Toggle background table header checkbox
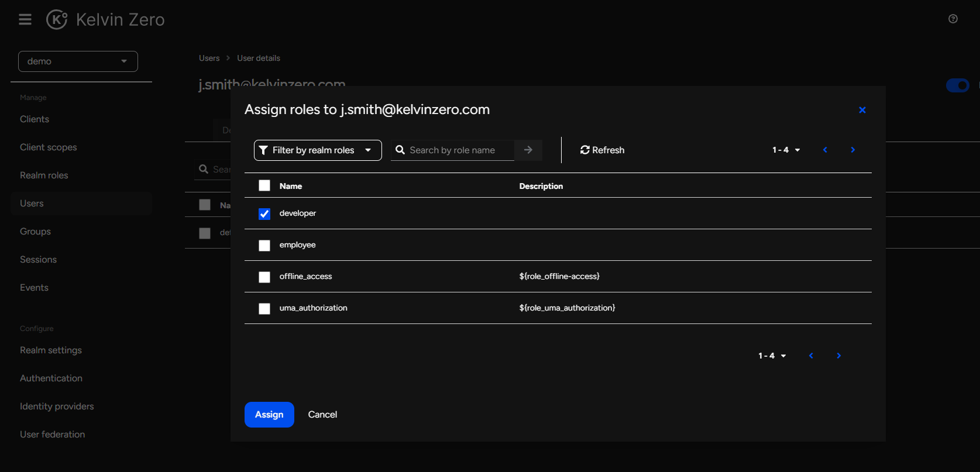This screenshot has height=472, width=980. [x=205, y=205]
